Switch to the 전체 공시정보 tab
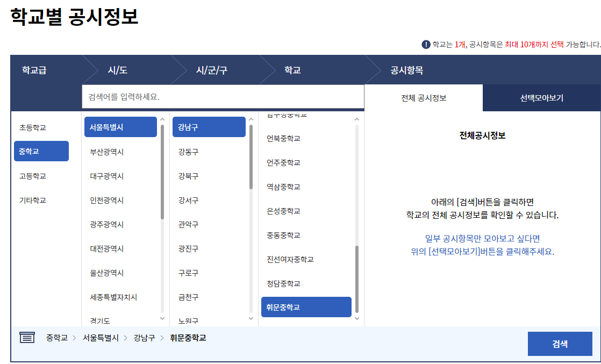The height and width of the screenshot is (364, 601). click(x=425, y=97)
